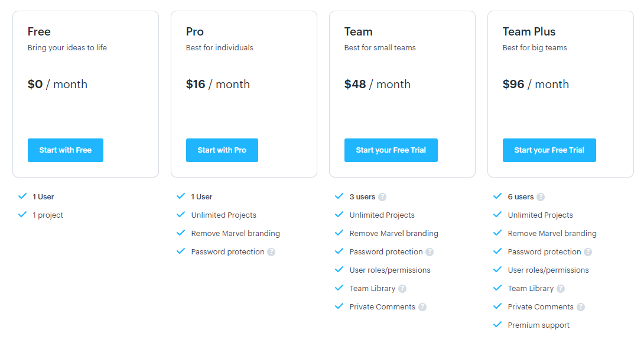
Task: Start the free trial for Team Plus
Action: pos(549,150)
